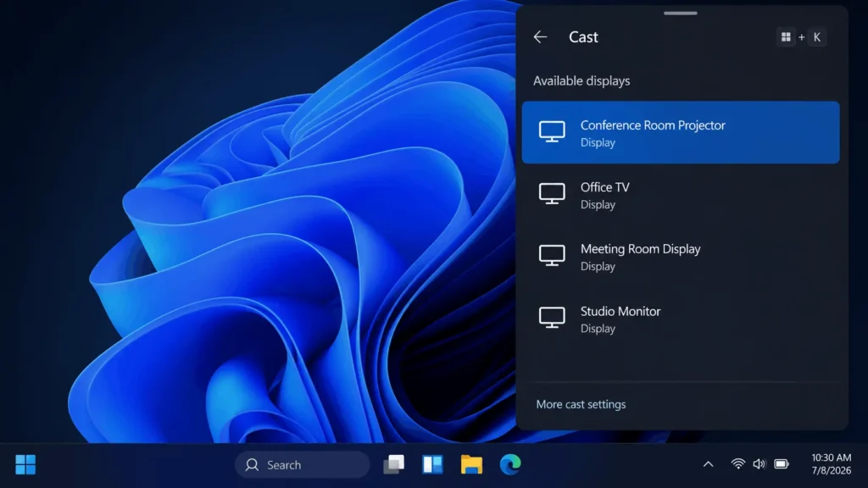Click the Wi-Fi network tray icon
This screenshot has width=868, height=488.
click(737, 464)
